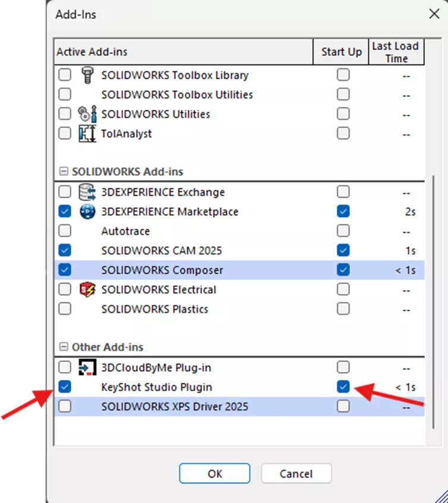
Task: Select the 3DEXPERIENCE Exchange row text
Action: [163, 192]
